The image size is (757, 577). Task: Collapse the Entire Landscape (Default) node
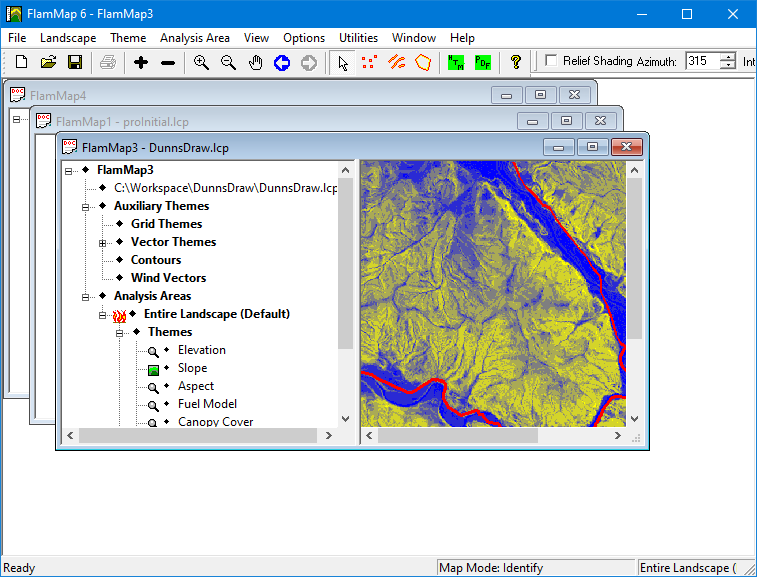pos(102,315)
